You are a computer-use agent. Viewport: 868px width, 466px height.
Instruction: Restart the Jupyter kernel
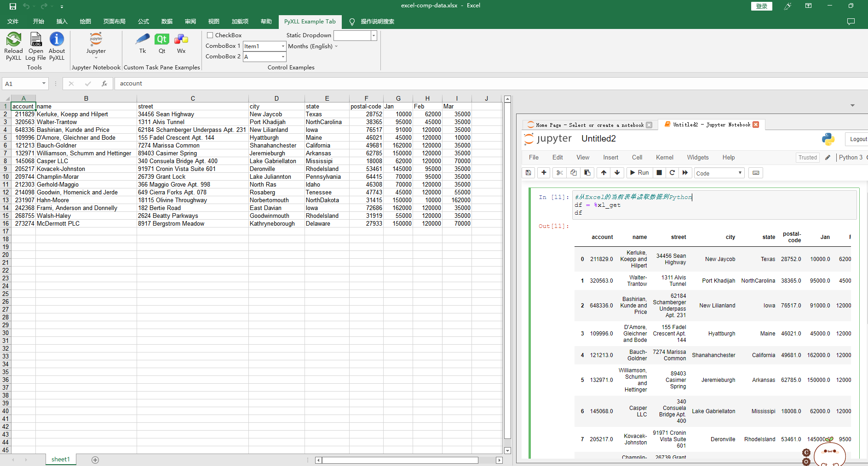tap(672, 173)
